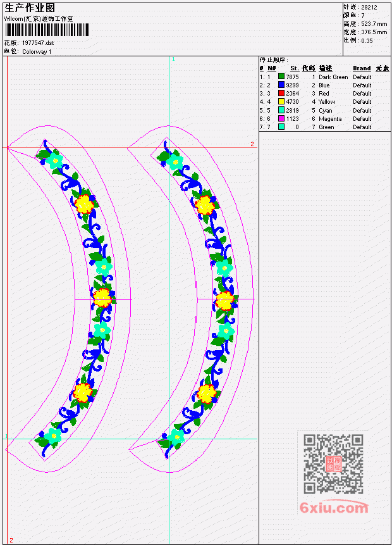The image size is (392, 545).
Task: Click the red guide label '2' at right
Action: pyautogui.click(x=252, y=144)
